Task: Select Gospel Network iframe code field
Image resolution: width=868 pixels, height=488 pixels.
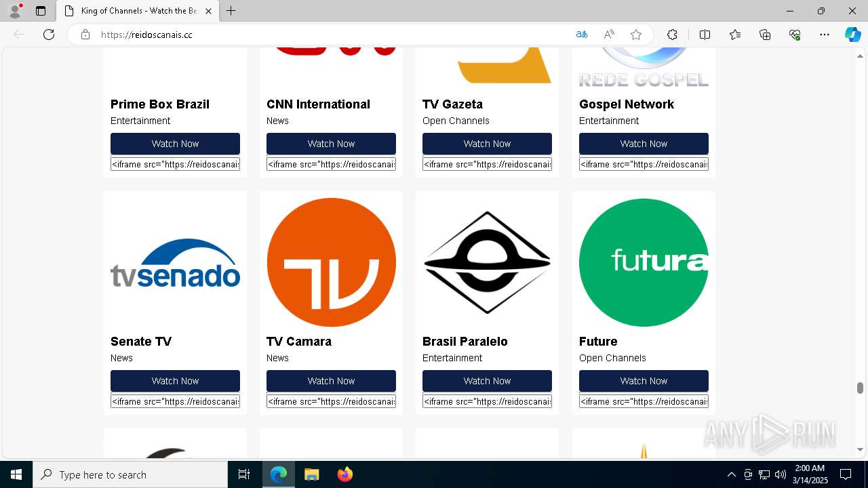Action: (x=644, y=164)
